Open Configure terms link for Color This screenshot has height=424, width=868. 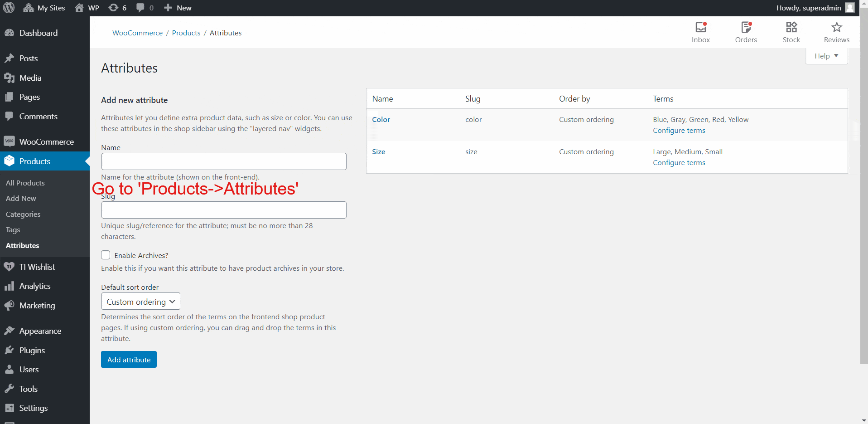click(x=679, y=131)
